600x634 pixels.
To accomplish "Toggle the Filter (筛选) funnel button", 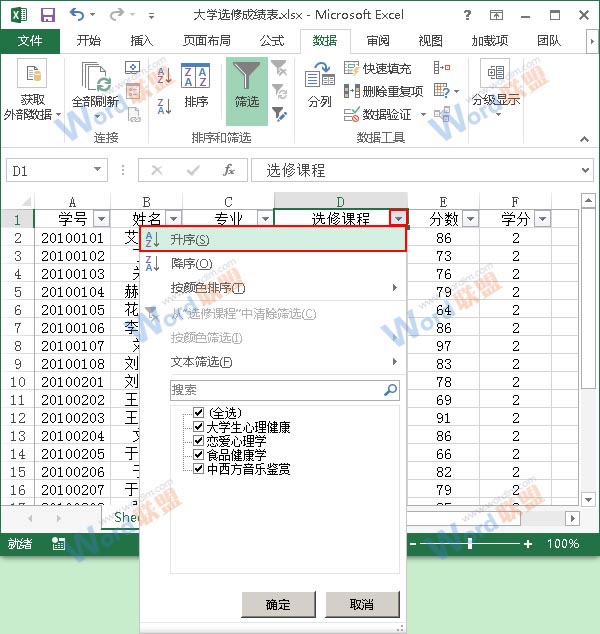I will point(247,91).
